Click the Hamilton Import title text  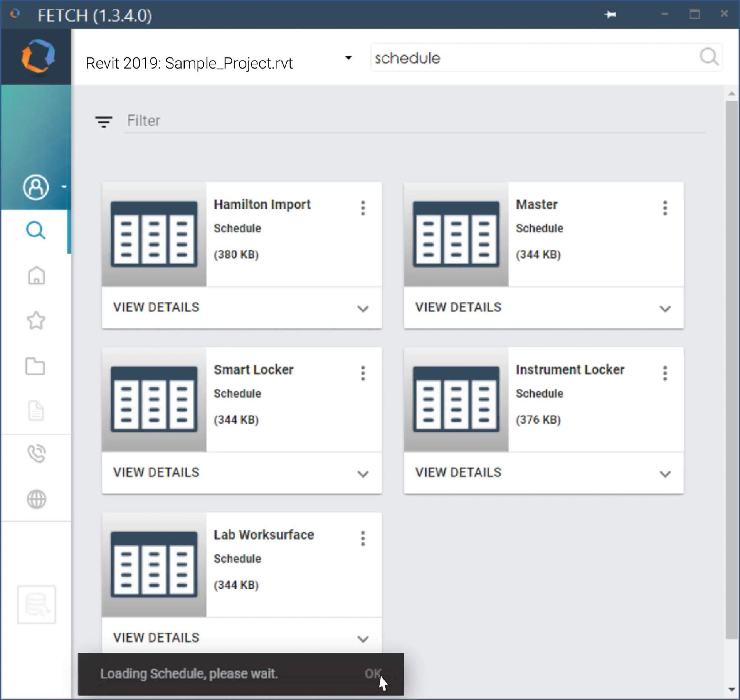[262, 204]
